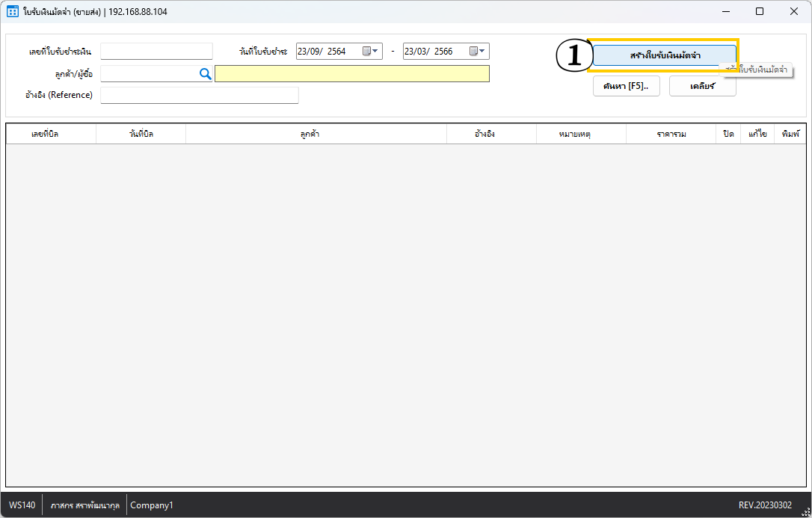812x518 pixels.
Task: Click the resize grip in the status bar corner
Action: (x=805, y=511)
